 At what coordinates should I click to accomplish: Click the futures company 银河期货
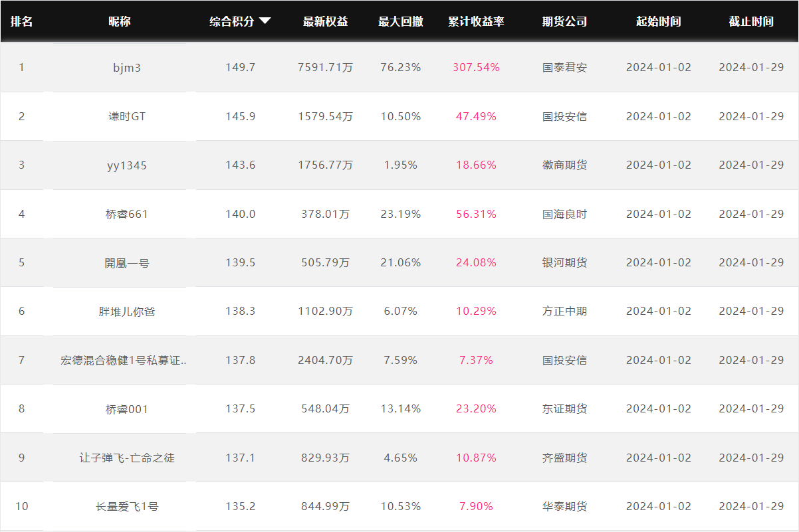[x=564, y=263]
